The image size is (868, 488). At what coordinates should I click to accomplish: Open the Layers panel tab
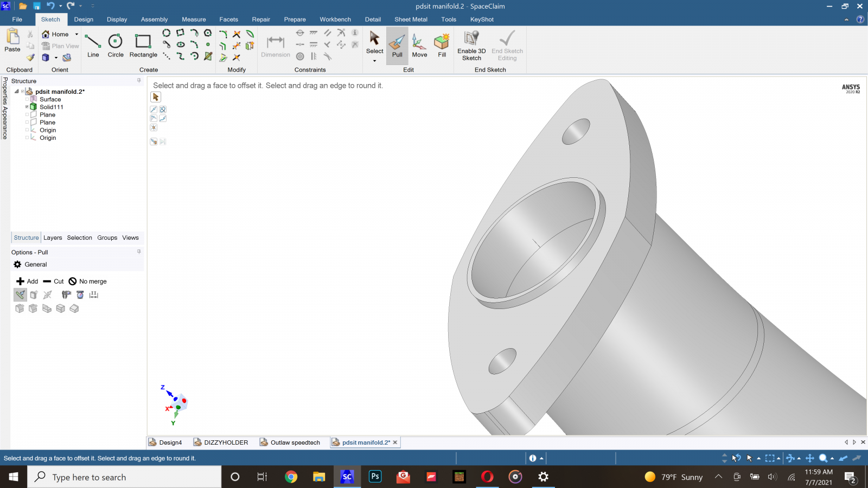click(53, 237)
